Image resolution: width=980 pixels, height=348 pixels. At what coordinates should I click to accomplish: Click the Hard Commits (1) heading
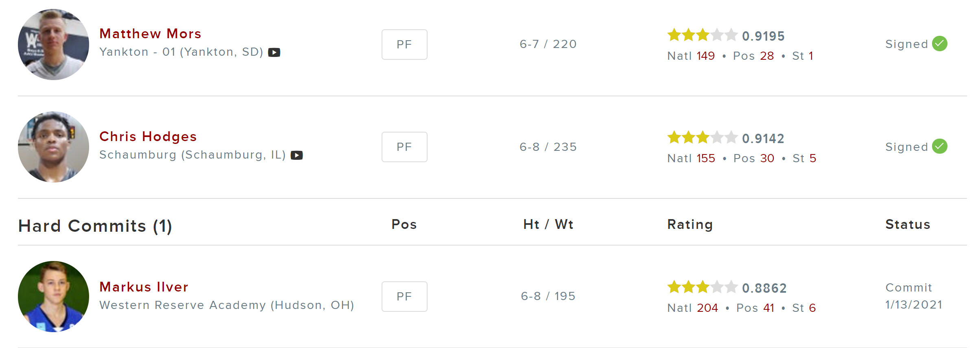click(x=95, y=226)
